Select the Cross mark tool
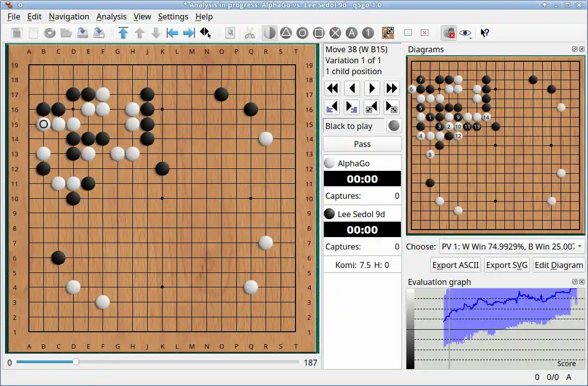 click(x=335, y=33)
